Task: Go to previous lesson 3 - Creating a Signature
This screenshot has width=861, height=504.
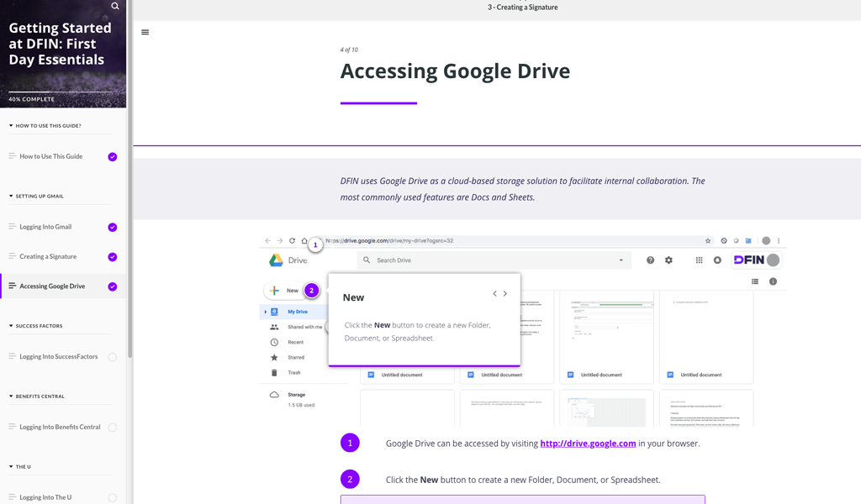Action: [x=522, y=8]
